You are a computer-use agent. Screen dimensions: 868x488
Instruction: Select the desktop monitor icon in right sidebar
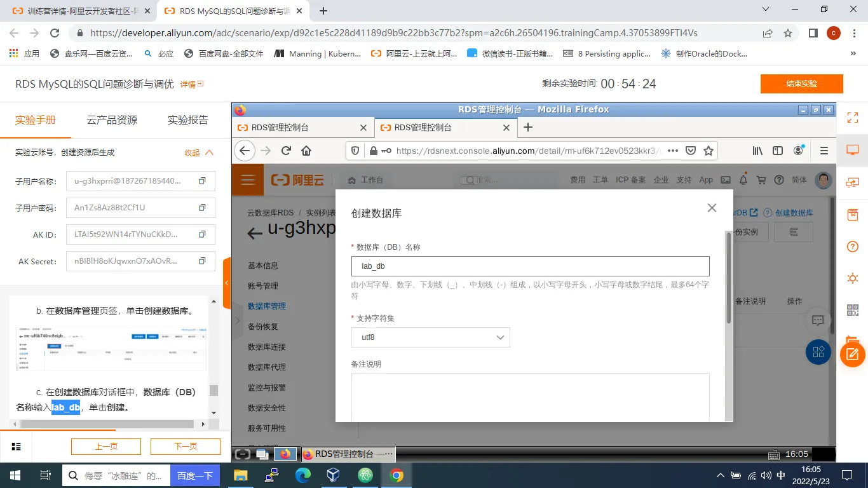[853, 150]
